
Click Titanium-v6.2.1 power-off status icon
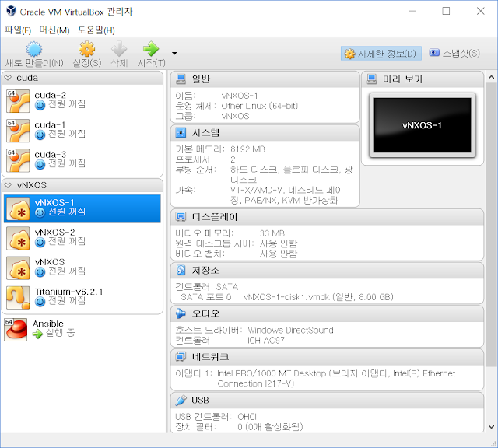click(40, 302)
